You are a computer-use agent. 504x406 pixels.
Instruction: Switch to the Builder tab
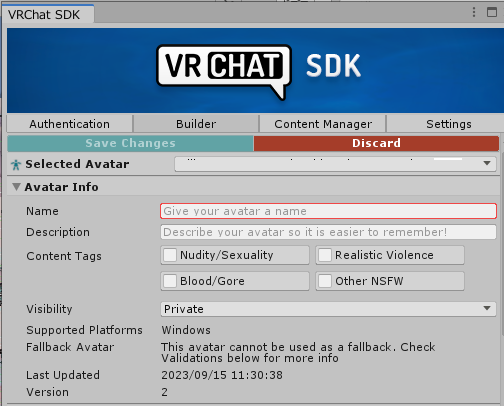(196, 124)
